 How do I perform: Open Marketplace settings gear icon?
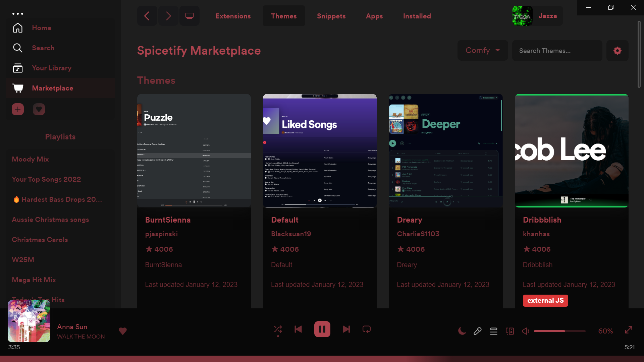[x=617, y=51]
